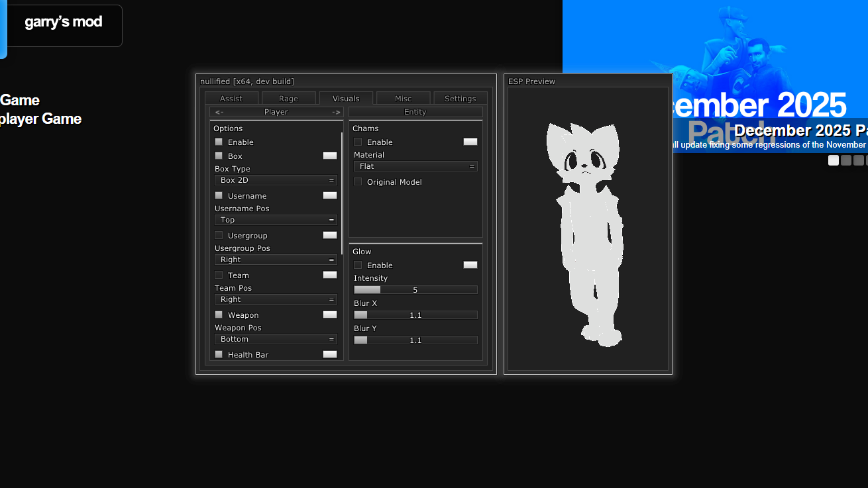
Task: Select the first news carousel dot
Action: tap(834, 160)
